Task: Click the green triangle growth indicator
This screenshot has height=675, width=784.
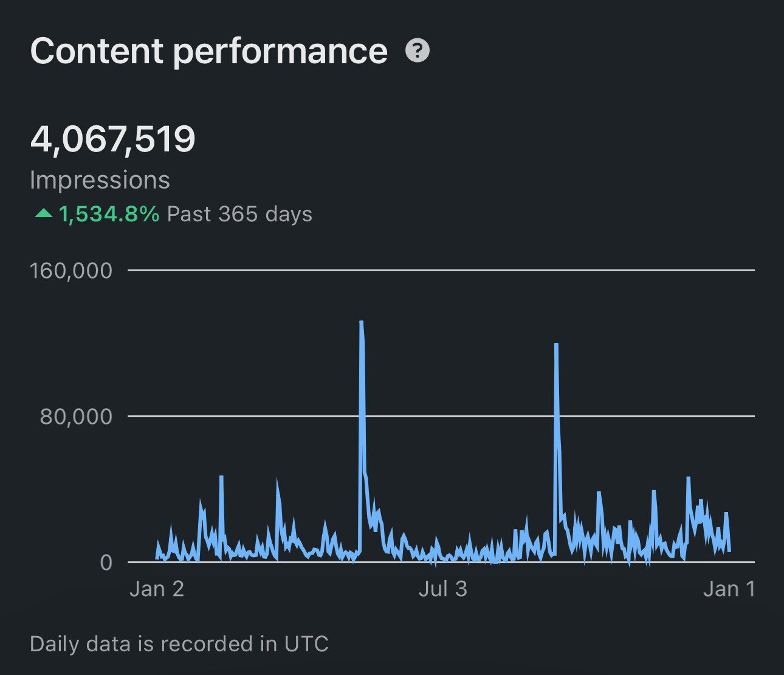Action: [43, 213]
